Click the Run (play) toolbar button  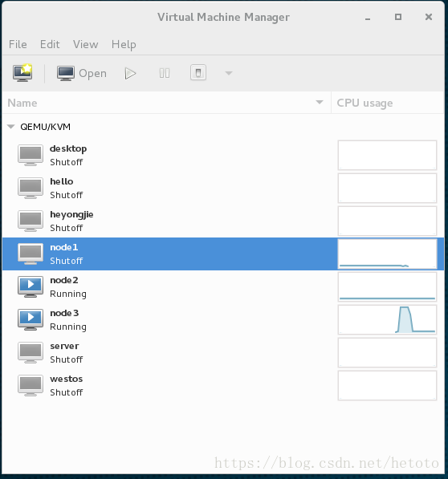point(131,73)
